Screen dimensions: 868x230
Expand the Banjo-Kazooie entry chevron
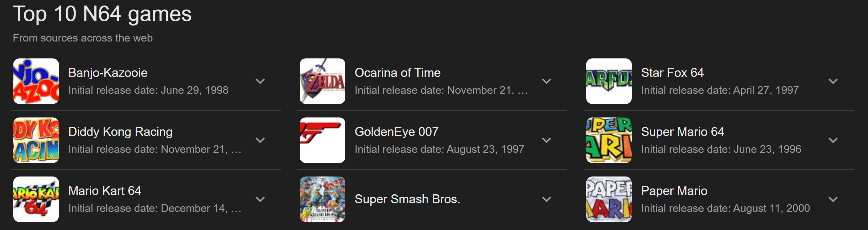pos(260,81)
